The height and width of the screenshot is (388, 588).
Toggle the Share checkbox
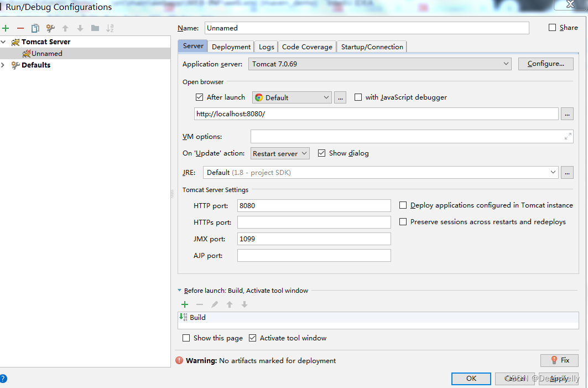(552, 27)
